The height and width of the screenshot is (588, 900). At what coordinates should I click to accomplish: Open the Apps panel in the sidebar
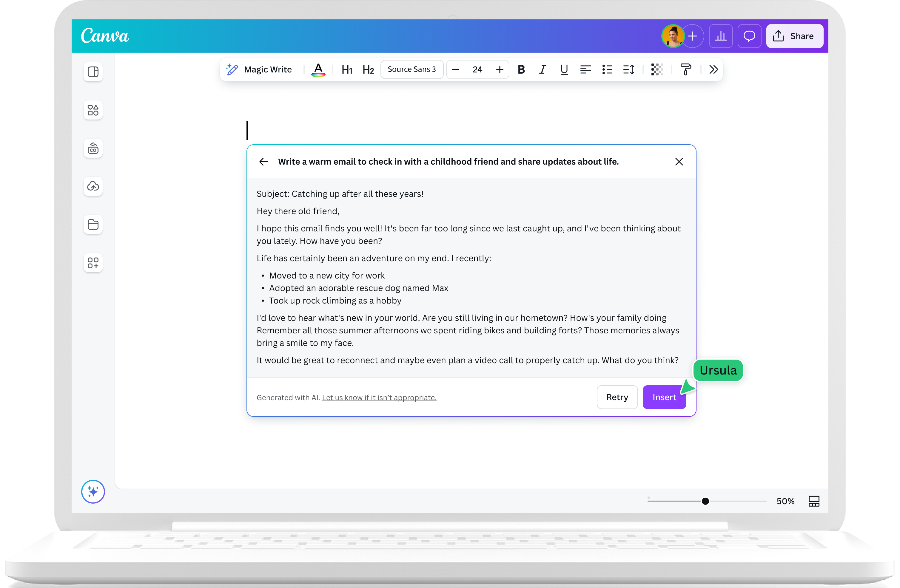(x=93, y=263)
